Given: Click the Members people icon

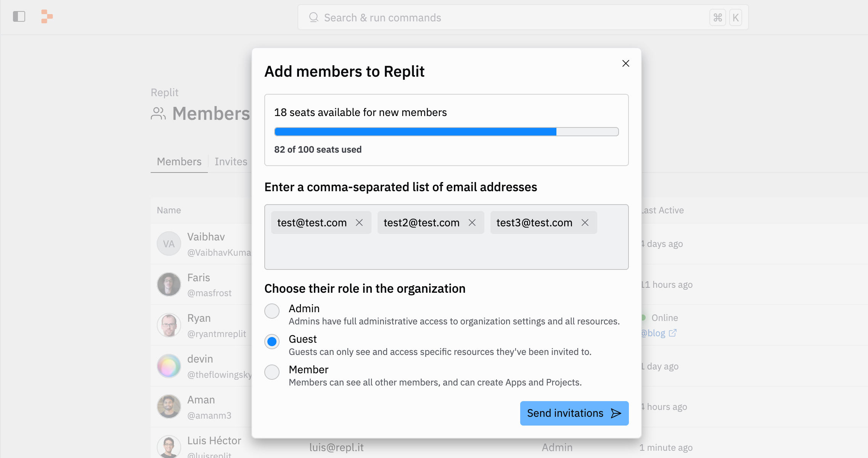Looking at the screenshot, I should point(158,114).
